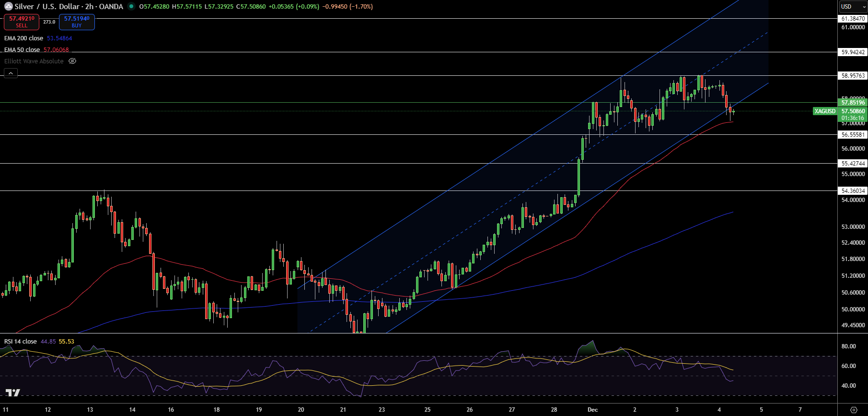This screenshot has height=416, width=868.
Task: Click the 57.85196 green price label
Action: tap(853, 102)
